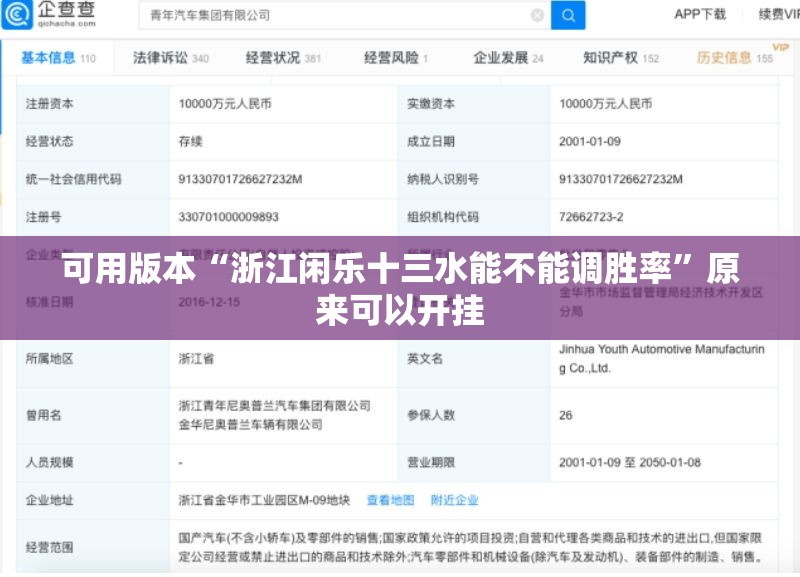Select the 纳税人识别号 value 91330701726627232M
The width and height of the screenshot is (800, 577).
(621, 179)
